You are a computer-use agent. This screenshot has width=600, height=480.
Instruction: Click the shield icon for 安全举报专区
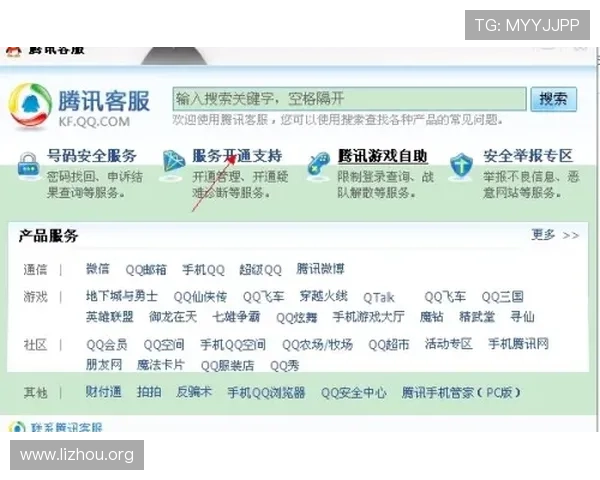tap(461, 165)
